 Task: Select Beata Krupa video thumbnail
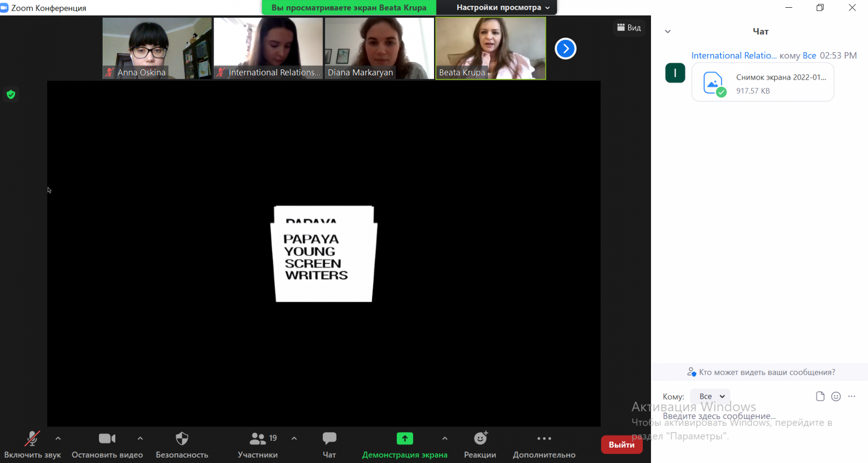point(491,48)
